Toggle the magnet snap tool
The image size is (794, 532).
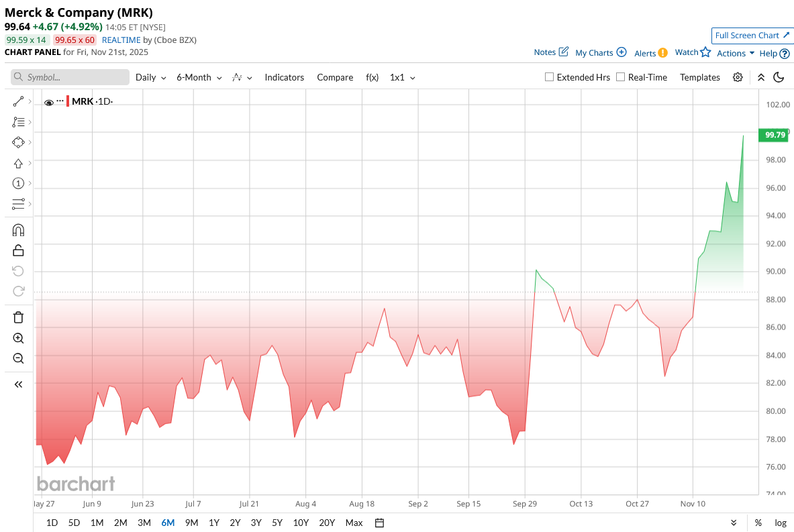[x=18, y=230]
